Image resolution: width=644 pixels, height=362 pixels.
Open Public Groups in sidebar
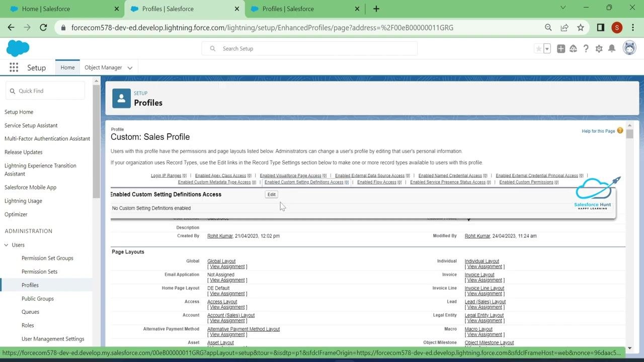[38, 299]
